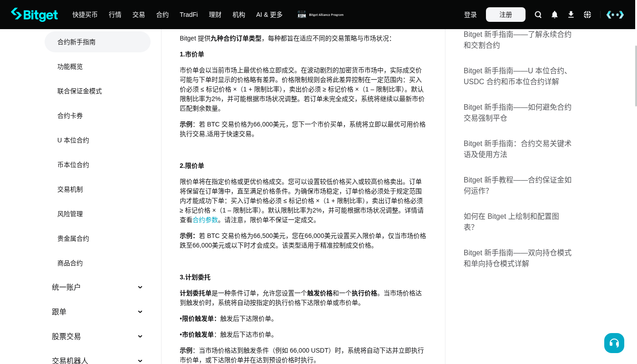
Task: Click the download app icon
Action: pos(571,15)
